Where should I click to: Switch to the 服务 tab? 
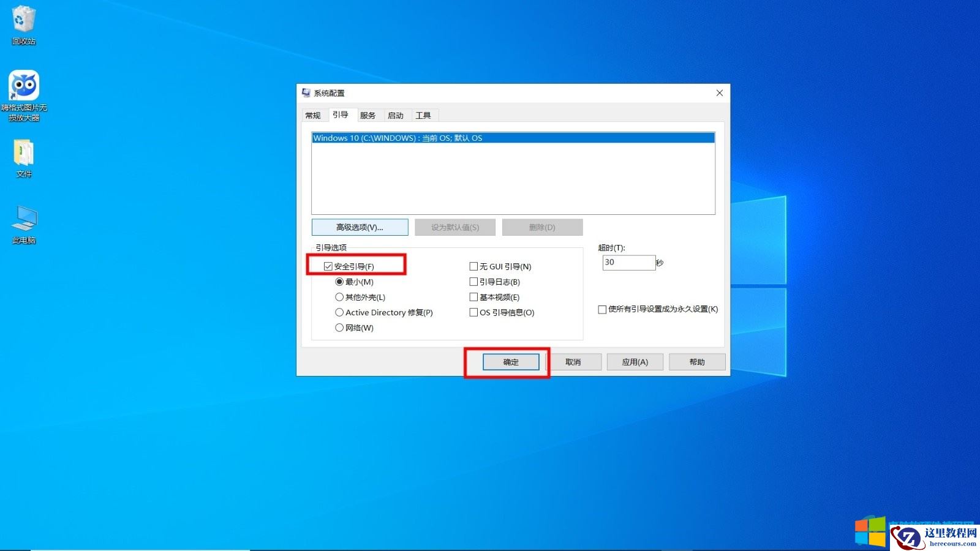pyautogui.click(x=368, y=115)
